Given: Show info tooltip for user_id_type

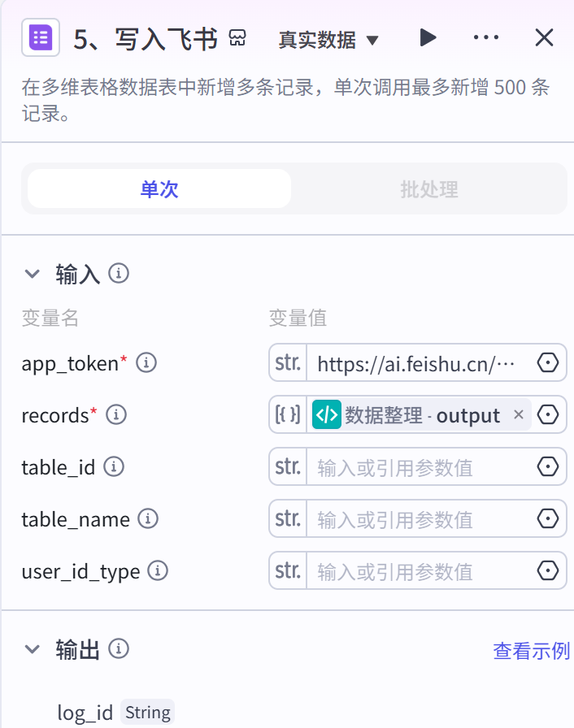Looking at the screenshot, I should (x=158, y=570).
